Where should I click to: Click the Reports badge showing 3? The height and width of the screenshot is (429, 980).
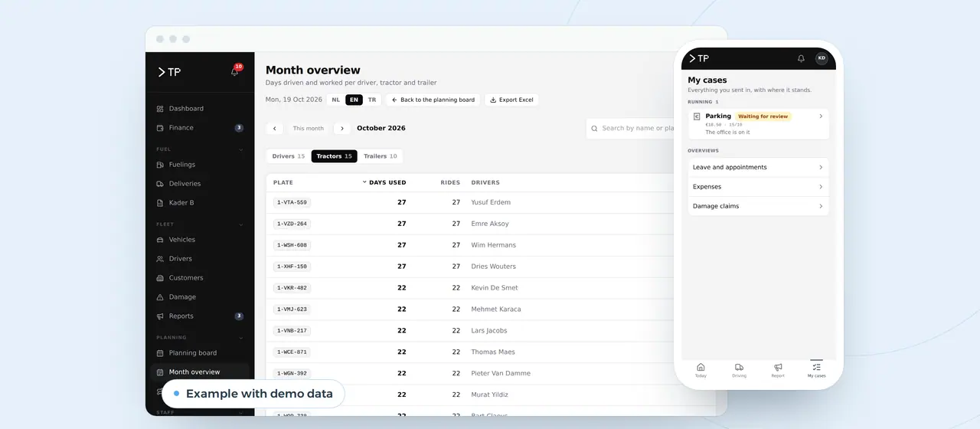[239, 316]
